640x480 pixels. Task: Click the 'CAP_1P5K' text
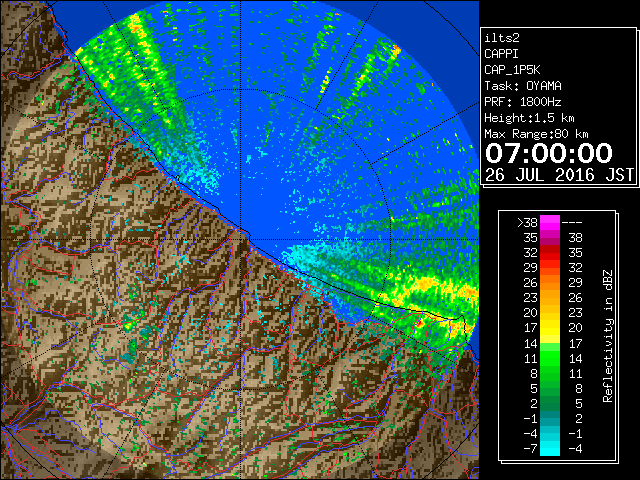click(512, 70)
